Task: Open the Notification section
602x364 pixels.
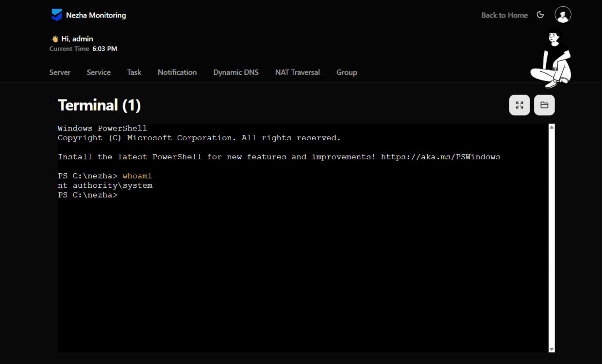Action: [177, 72]
